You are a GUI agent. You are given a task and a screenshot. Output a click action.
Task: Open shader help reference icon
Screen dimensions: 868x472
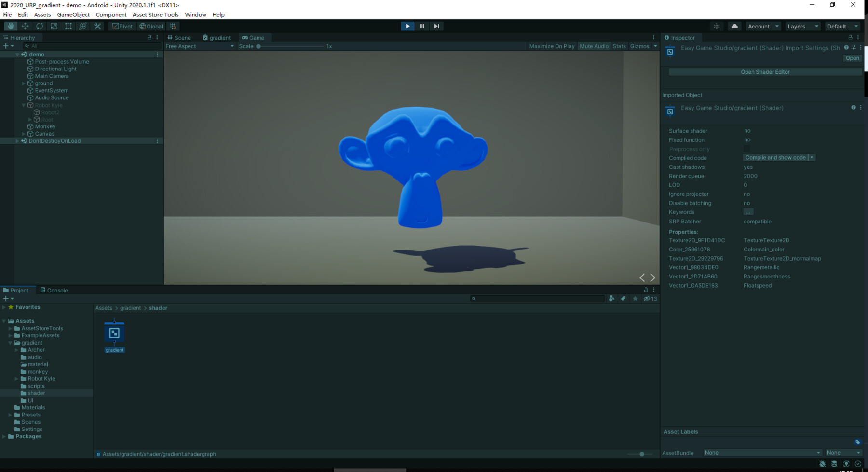846,47
